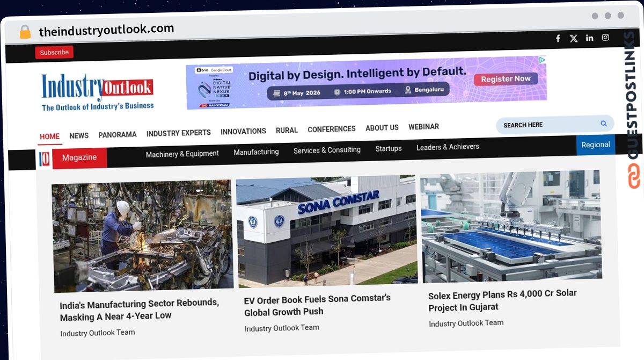Click the padlock icon in address bar

25,32
